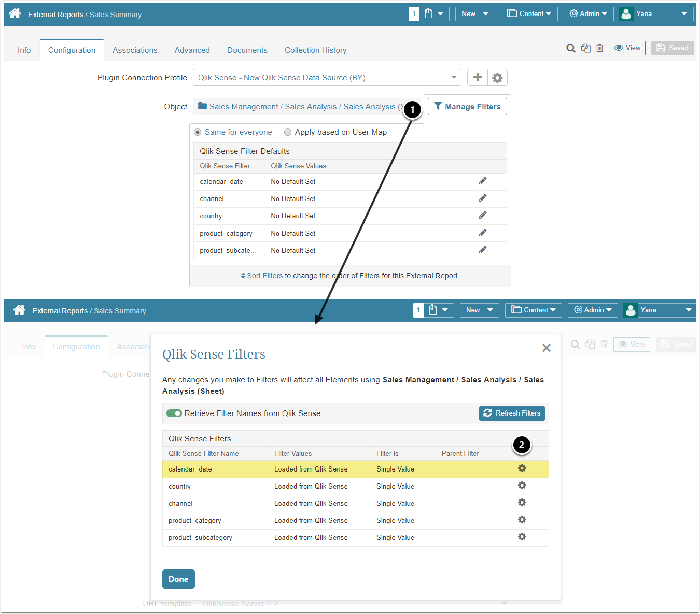Open the gear settings for the product_subcategory filter
700x614 pixels.
[x=522, y=537]
